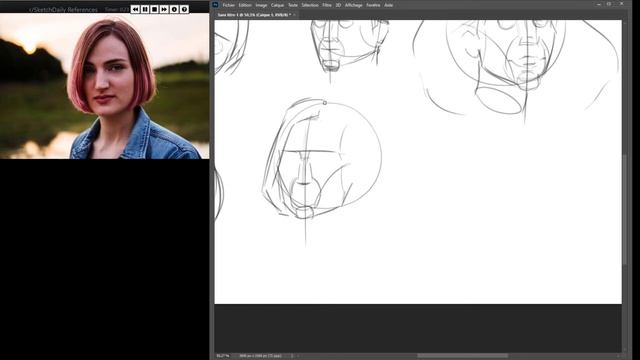Screen dimensions: 640x360
Task: Open the Image menu
Action: coord(261,5)
